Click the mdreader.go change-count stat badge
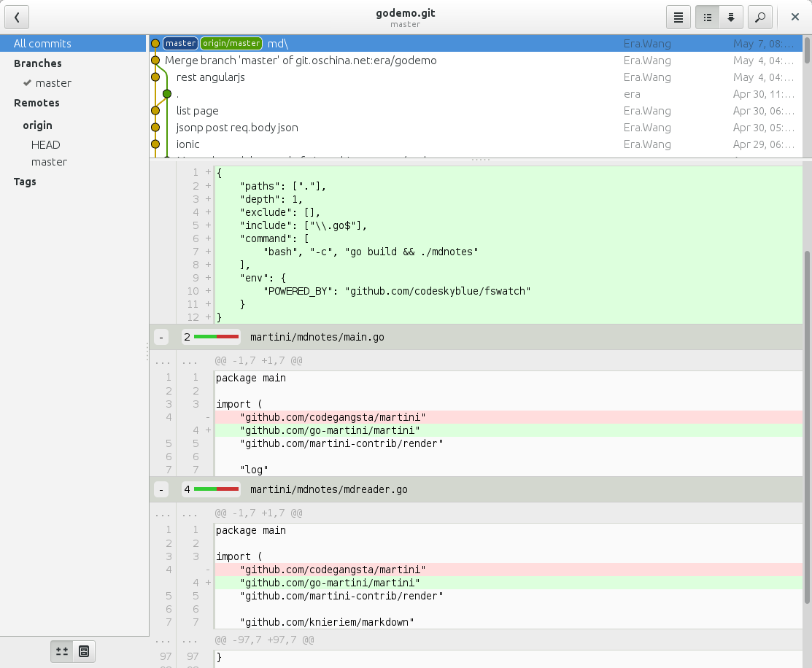Viewport: 812px width, 668px height. [x=211, y=489]
